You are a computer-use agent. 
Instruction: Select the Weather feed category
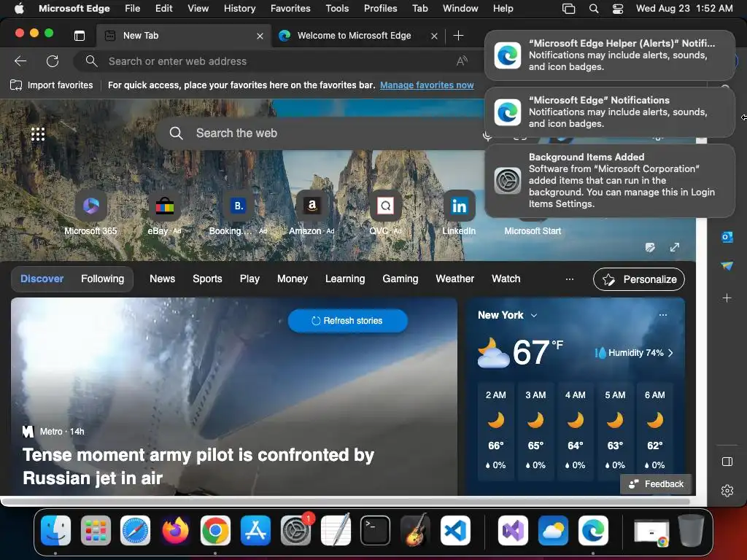click(454, 279)
